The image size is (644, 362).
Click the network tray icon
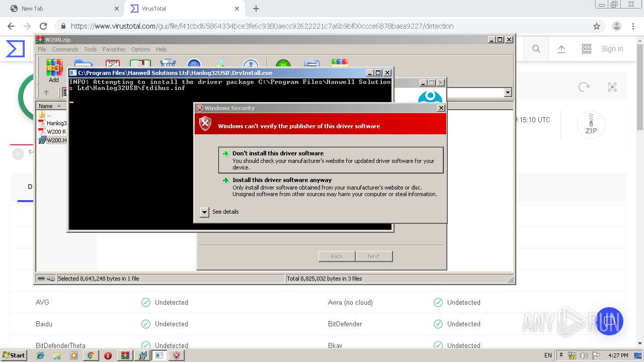click(x=572, y=355)
